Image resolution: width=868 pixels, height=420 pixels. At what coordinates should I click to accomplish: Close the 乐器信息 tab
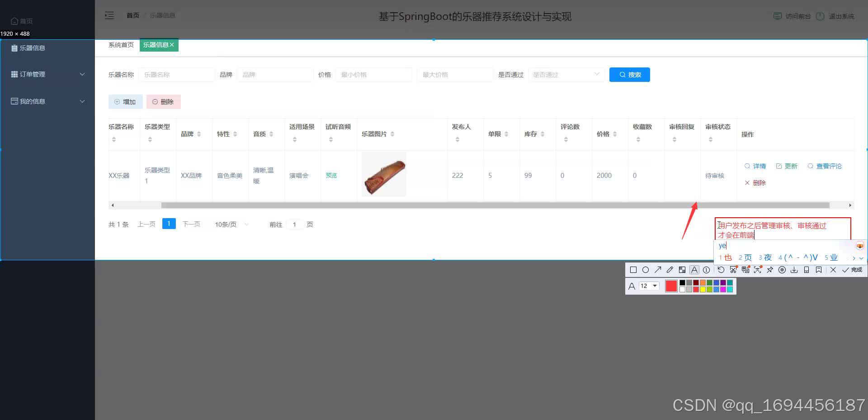pos(172,45)
